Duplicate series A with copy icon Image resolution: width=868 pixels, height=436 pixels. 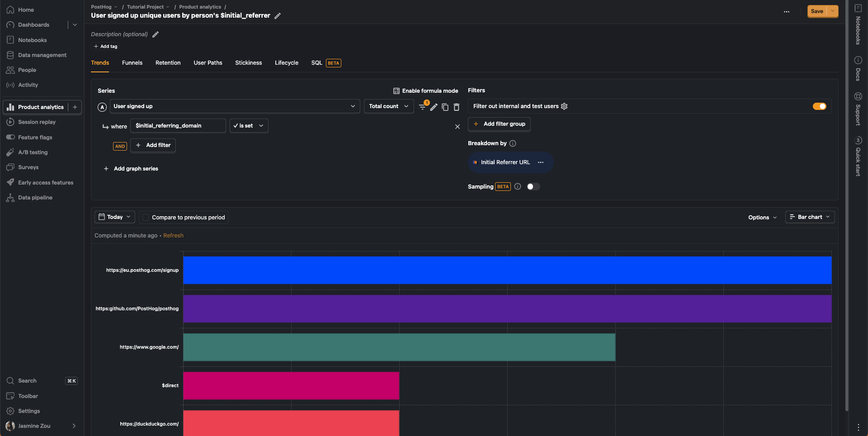tap(445, 107)
